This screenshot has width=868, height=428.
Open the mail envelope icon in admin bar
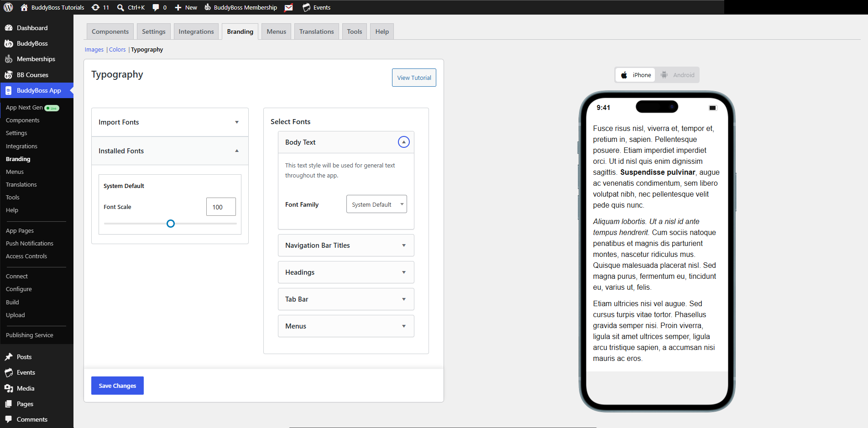point(289,7)
